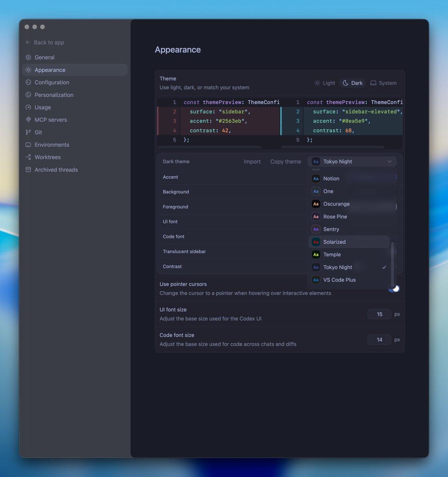
Task: Click the Git branch icon in sidebar
Action: pos(28,132)
